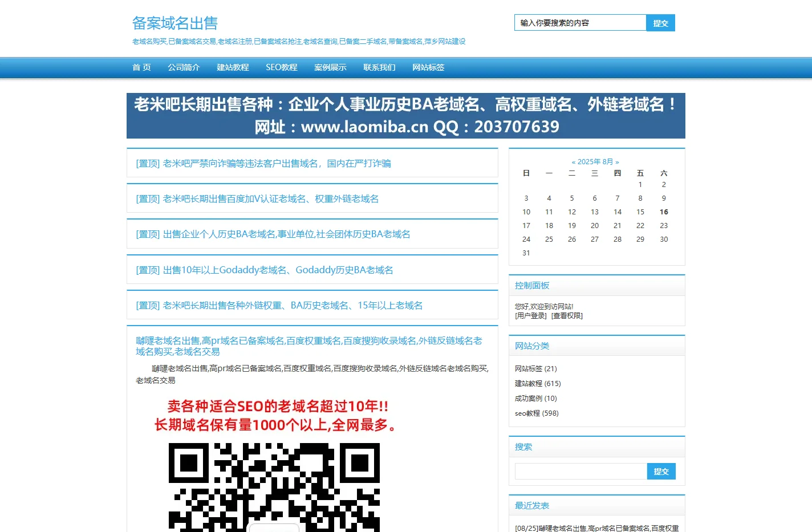812x532 pixels.
Task: Open post 老米吧长期出售百度加V认证老域名
Action: (x=257, y=199)
